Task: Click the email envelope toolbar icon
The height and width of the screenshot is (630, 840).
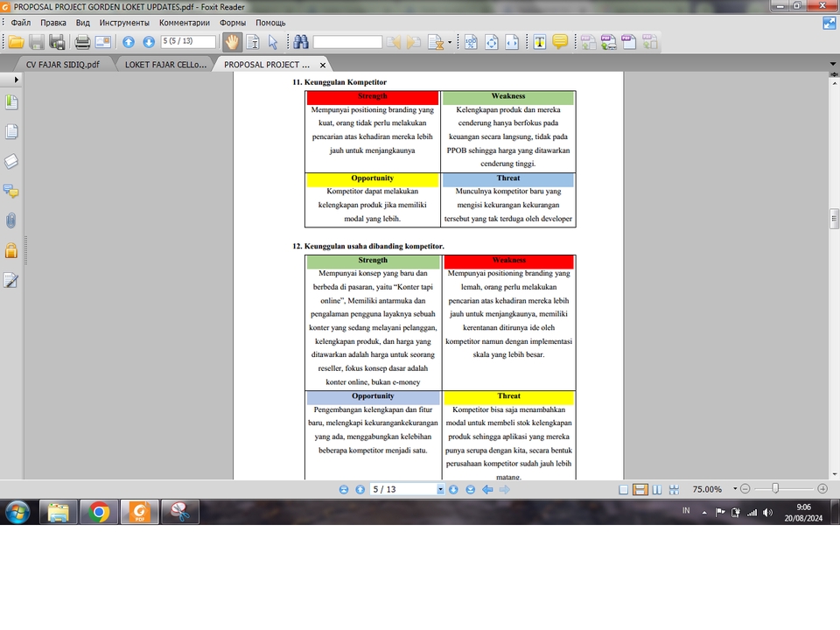Action: 103,42
